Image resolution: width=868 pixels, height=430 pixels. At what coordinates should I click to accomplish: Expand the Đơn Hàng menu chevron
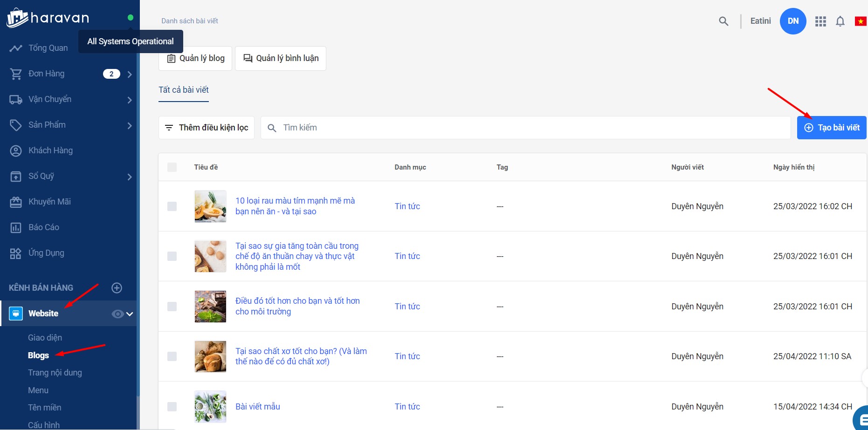(130, 74)
